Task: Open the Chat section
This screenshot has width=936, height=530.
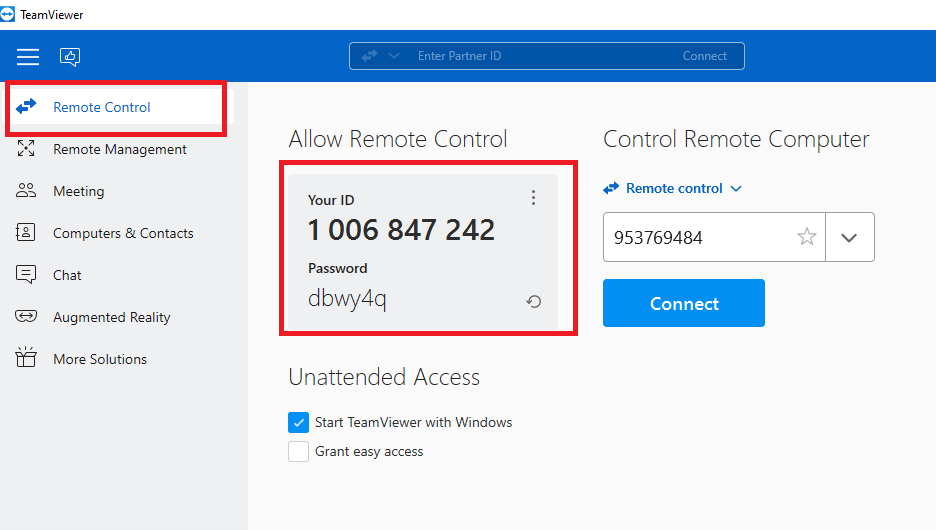Action: (67, 275)
